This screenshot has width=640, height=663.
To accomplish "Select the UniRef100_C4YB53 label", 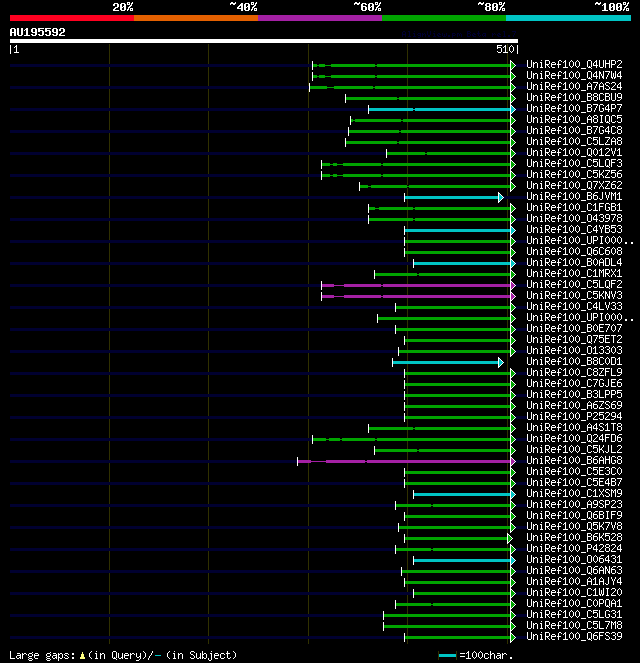I will click(574, 229).
